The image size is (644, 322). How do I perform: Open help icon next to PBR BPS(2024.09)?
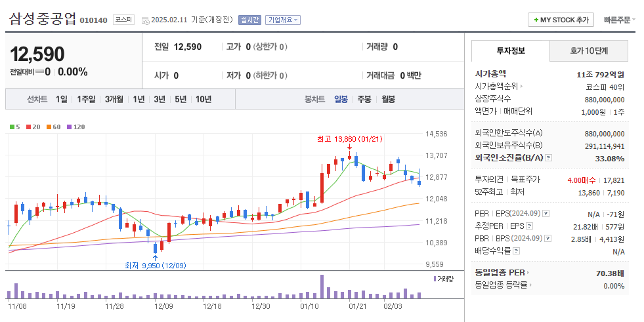point(547,238)
